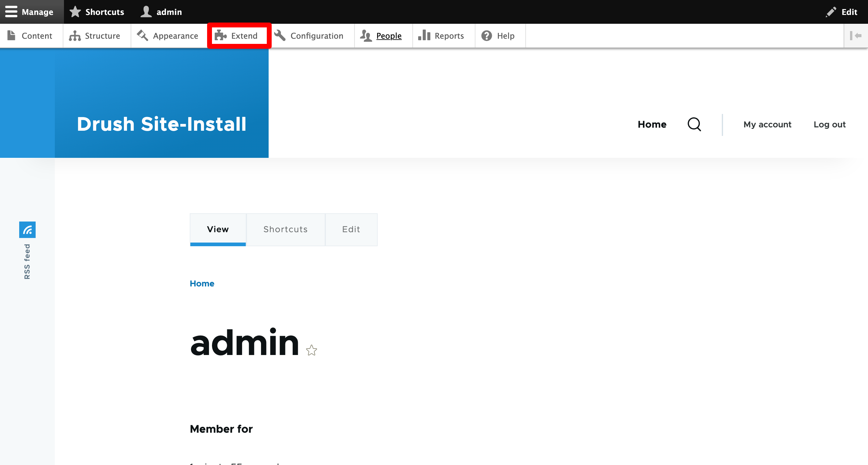Click the Log out link
Image resolution: width=868 pixels, height=465 pixels.
[x=829, y=124]
